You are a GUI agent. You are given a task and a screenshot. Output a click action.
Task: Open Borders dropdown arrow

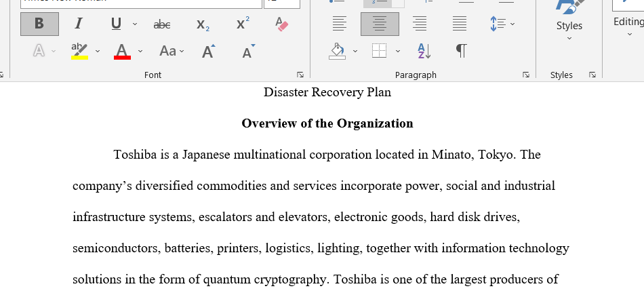point(398,52)
